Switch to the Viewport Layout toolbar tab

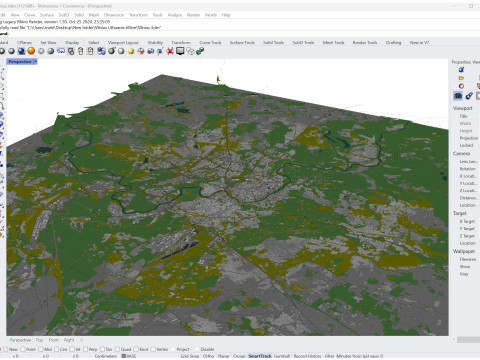123,42
